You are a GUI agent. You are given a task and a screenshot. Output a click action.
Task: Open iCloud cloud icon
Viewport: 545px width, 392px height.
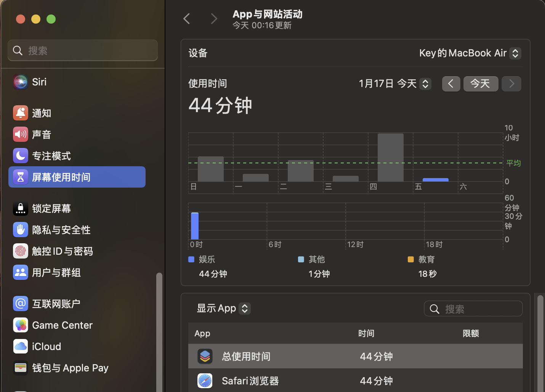coord(21,347)
